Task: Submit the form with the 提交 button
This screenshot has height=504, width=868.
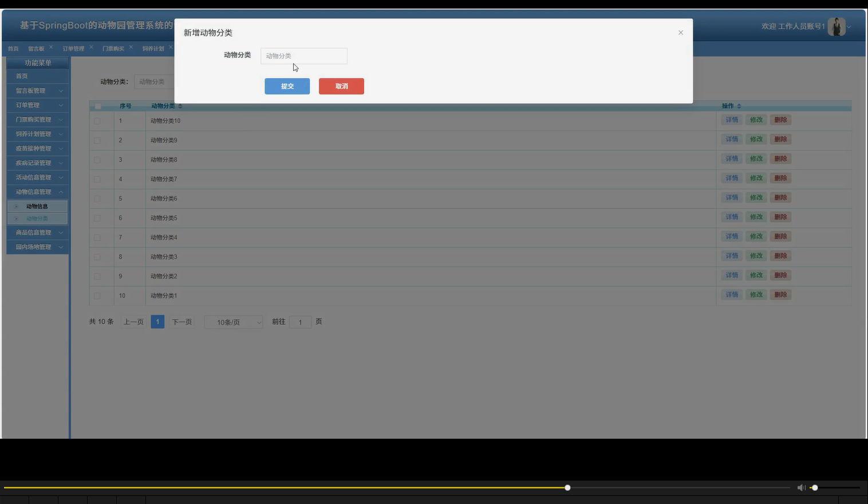Action: click(x=287, y=86)
